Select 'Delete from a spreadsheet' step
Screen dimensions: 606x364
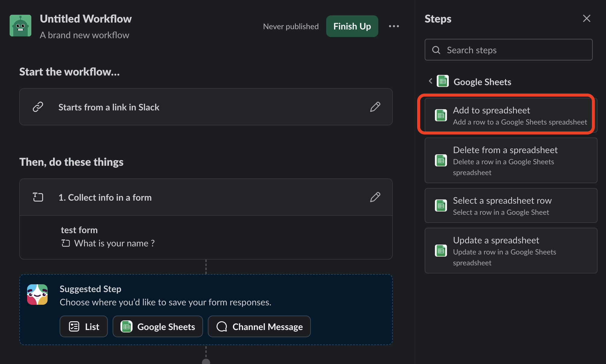pos(511,160)
